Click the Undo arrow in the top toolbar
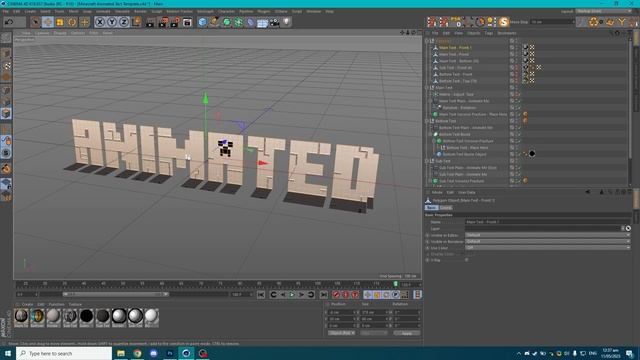640x360 pixels. pyautogui.click(x=9, y=22)
